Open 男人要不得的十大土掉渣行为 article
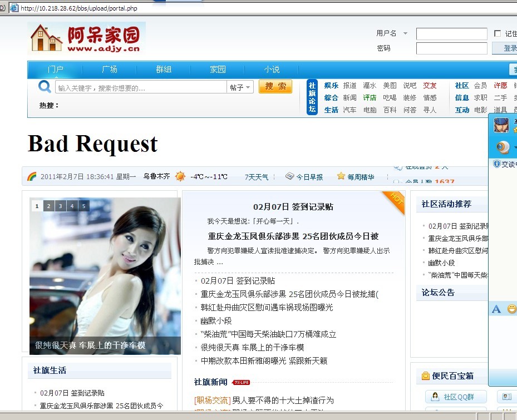517x420 pixels. [x=283, y=401]
